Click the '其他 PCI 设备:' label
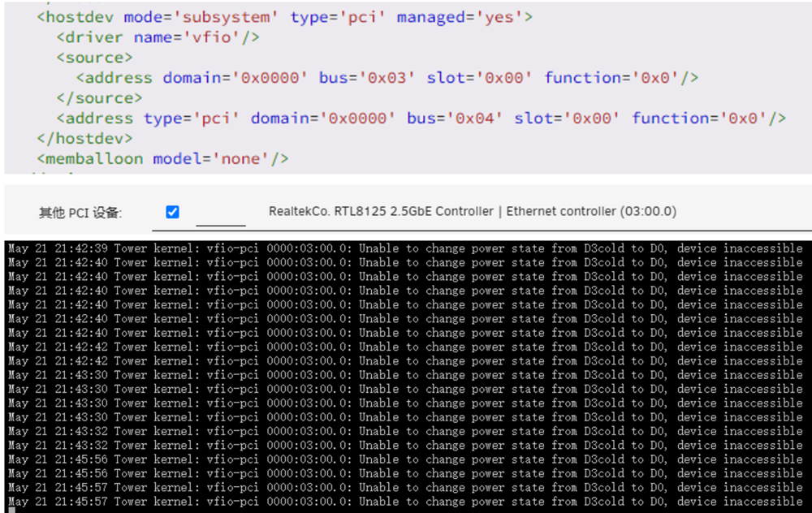 [80, 213]
